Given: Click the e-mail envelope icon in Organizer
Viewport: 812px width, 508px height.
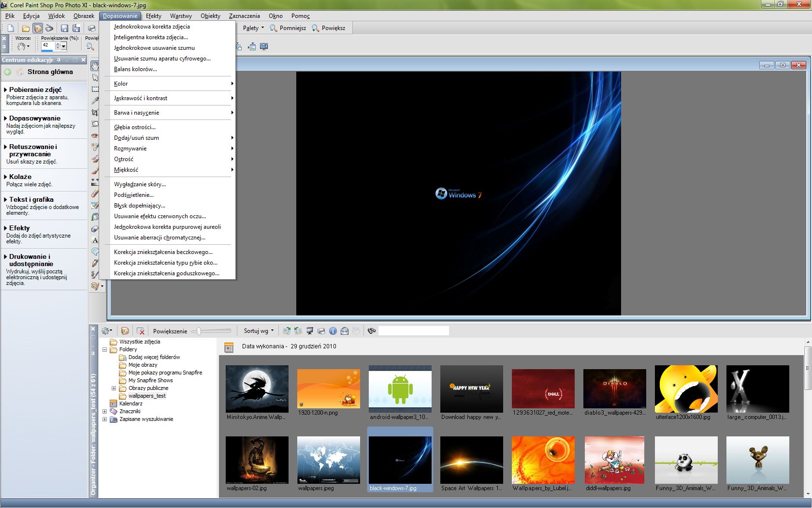Looking at the screenshot, I should point(345,331).
